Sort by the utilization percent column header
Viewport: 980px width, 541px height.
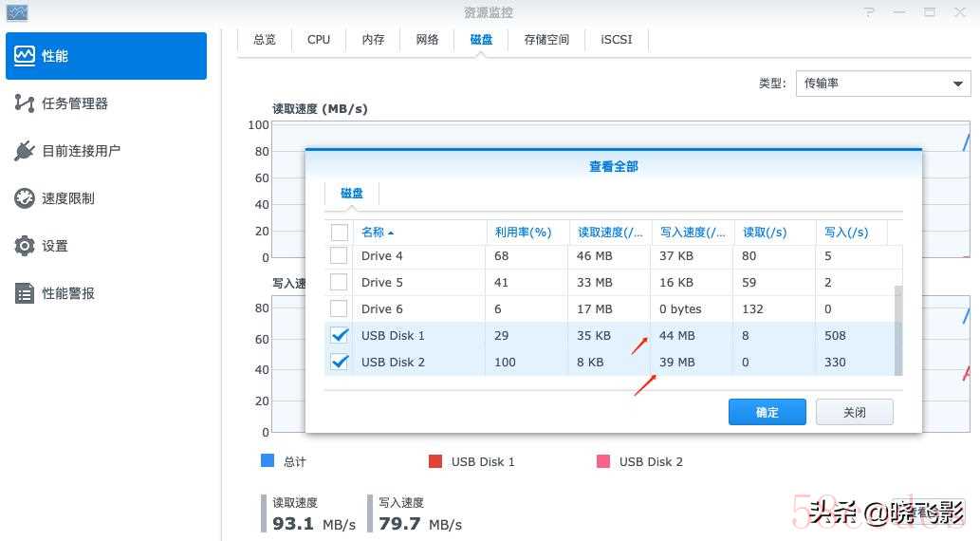click(x=523, y=232)
